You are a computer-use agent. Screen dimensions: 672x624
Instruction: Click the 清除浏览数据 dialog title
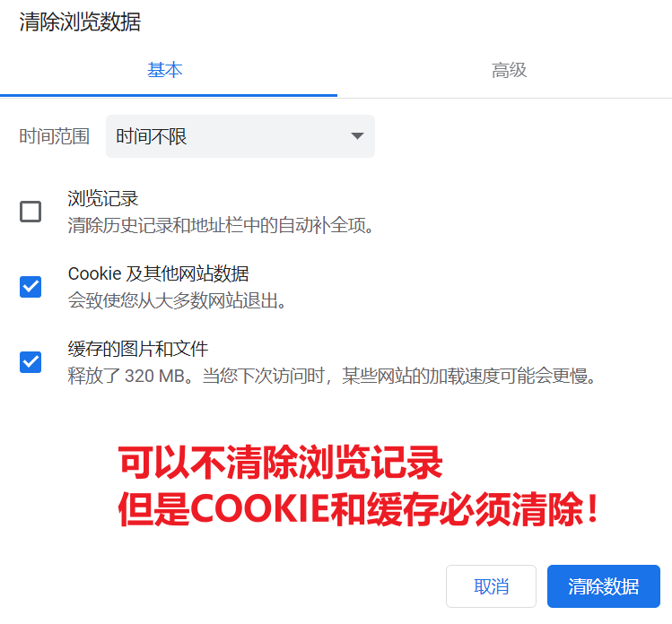80,22
